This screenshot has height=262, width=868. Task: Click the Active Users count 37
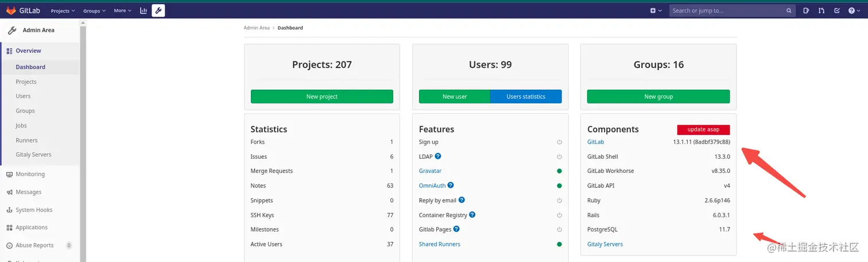point(390,244)
